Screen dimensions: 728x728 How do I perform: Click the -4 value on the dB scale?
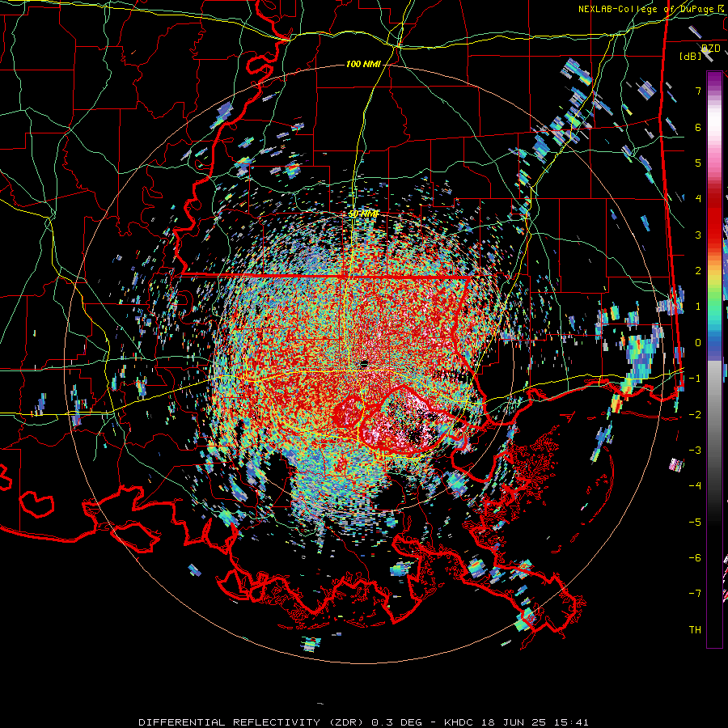pos(695,486)
